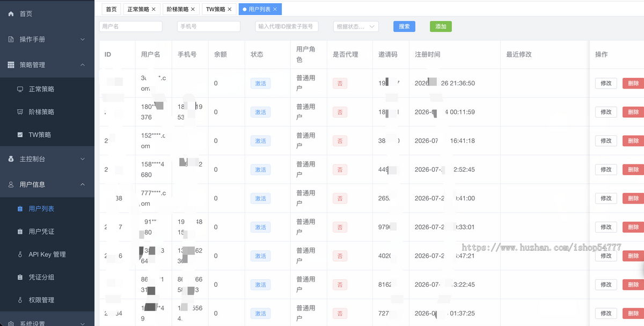Switch to the 正常策略 tab

pos(142,9)
